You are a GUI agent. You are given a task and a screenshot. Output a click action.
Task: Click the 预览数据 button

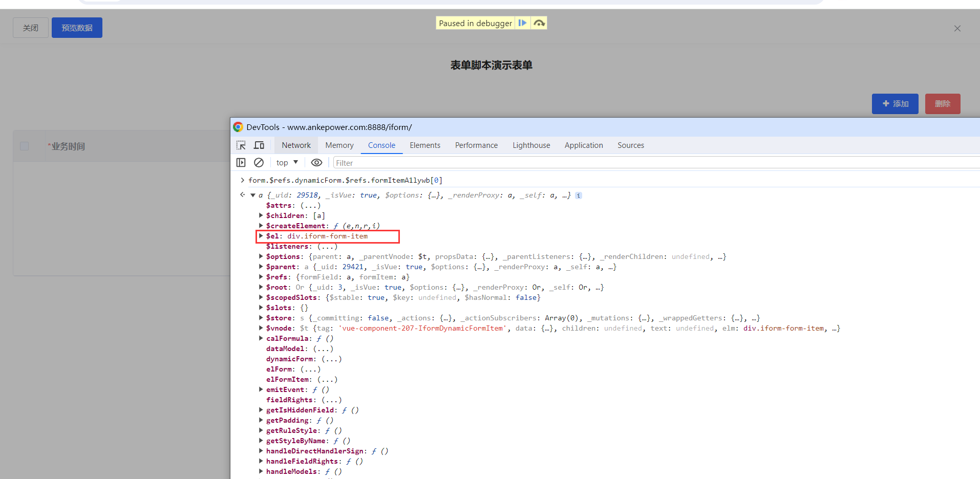(77, 28)
